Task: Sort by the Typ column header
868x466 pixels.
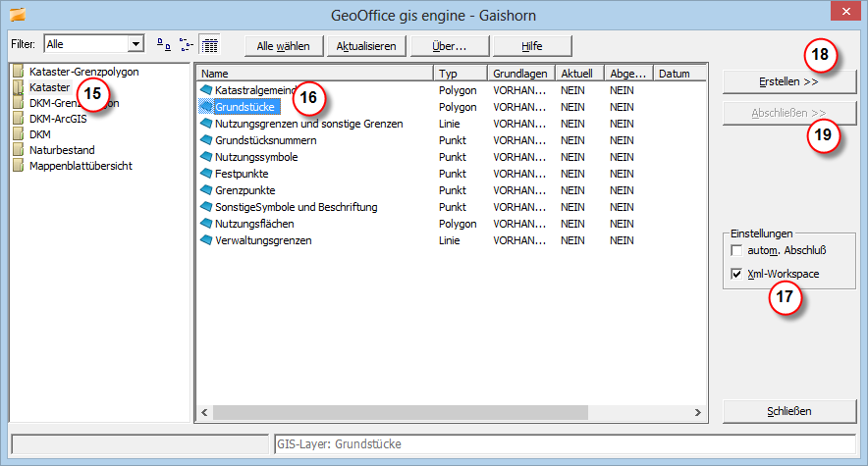Action: tap(461, 74)
